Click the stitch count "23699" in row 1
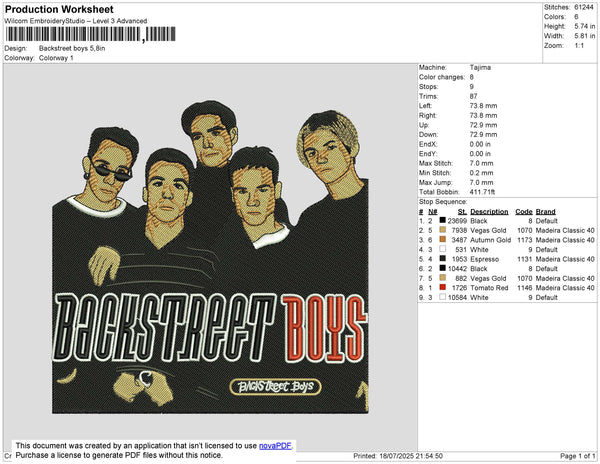Viewport: 600px width, 464px height. click(457, 221)
